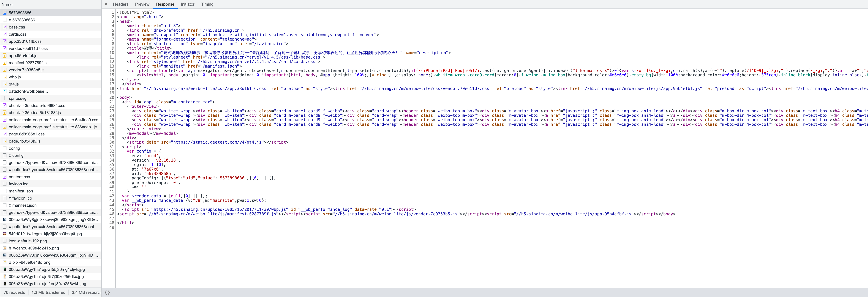Click the file icon next to vendor.70e611d7.css
This screenshot has height=297, width=868.
point(5,48)
